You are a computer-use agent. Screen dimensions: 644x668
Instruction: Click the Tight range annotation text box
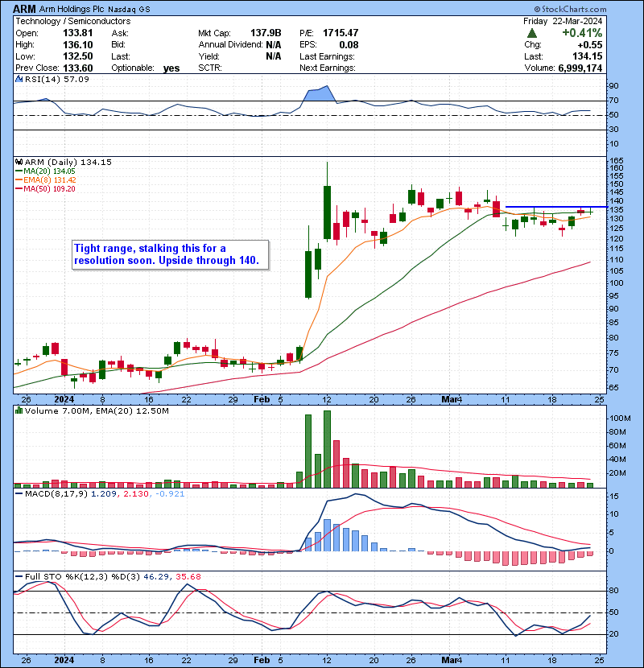pyautogui.click(x=171, y=255)
